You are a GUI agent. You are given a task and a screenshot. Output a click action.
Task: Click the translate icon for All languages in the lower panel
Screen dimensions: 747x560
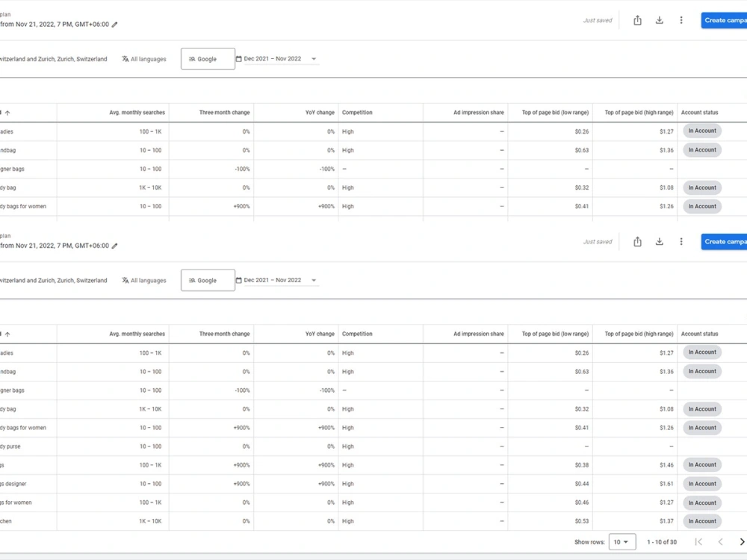[x=125, y=281]
